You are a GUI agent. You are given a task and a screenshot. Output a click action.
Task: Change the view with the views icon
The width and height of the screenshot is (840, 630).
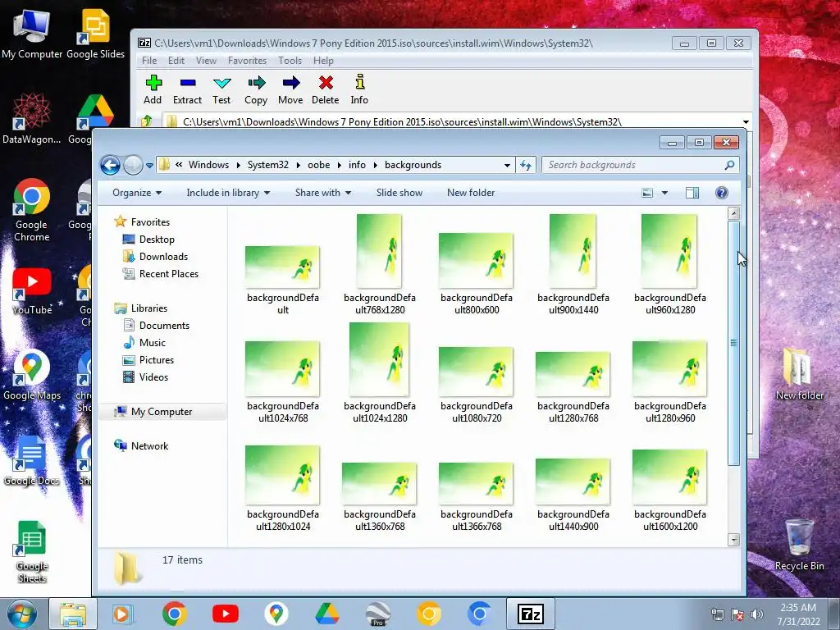pos(648,193)
